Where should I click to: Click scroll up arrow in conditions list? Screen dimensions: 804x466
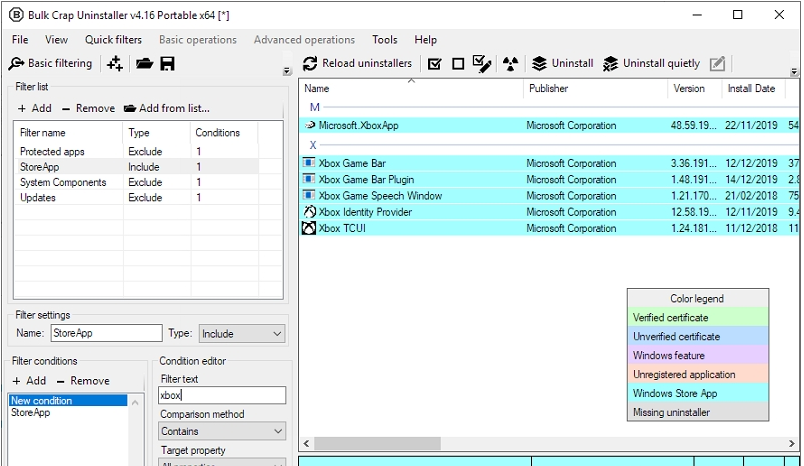(x=135, y=402)
